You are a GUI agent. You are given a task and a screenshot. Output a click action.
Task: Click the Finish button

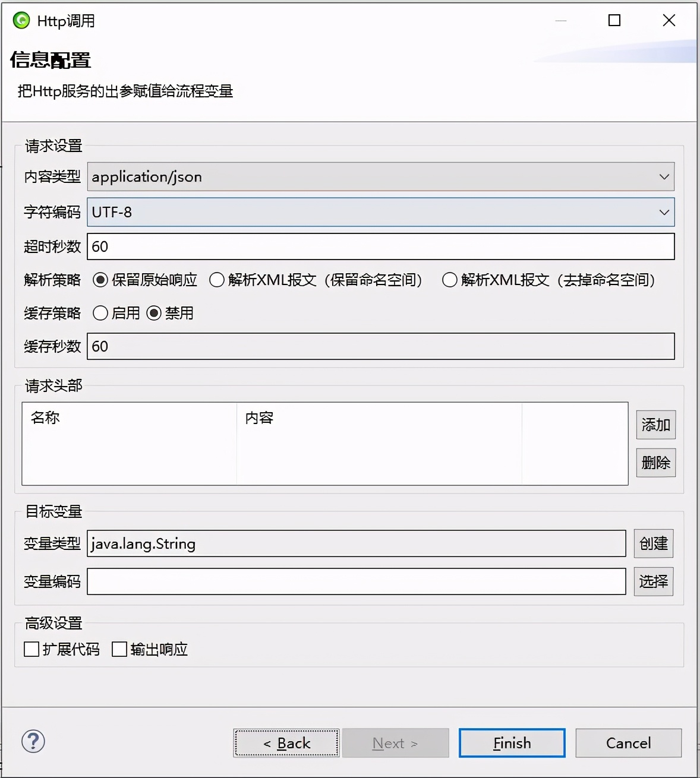pos(512,743)
